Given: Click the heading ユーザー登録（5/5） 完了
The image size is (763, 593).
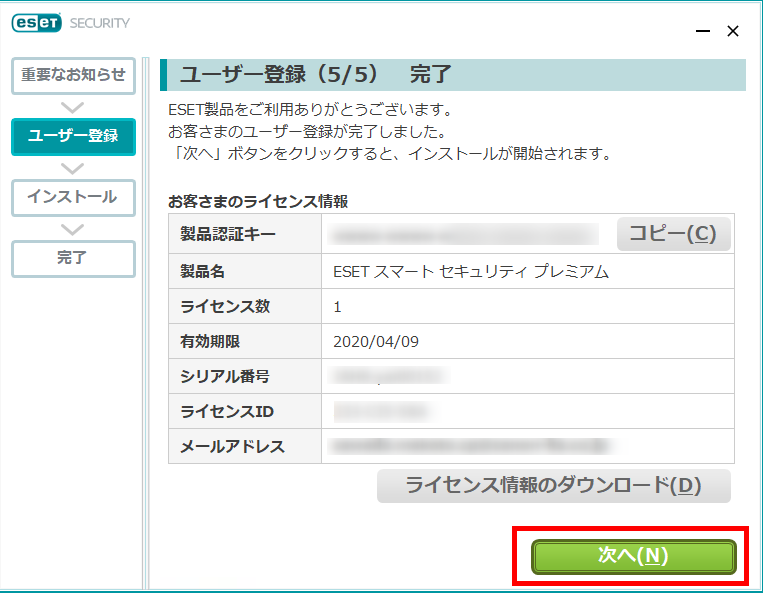Looking at the screenshot, I should point(315,74).
